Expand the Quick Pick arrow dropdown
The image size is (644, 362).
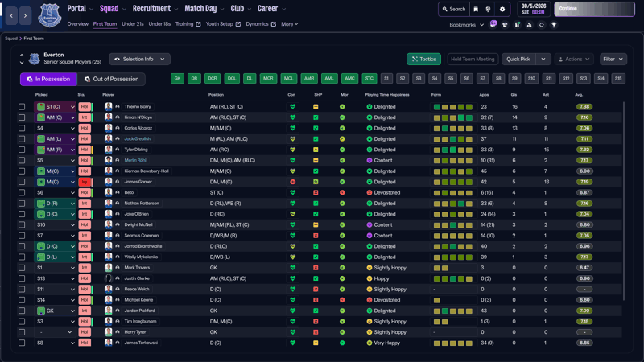point(543,59)
